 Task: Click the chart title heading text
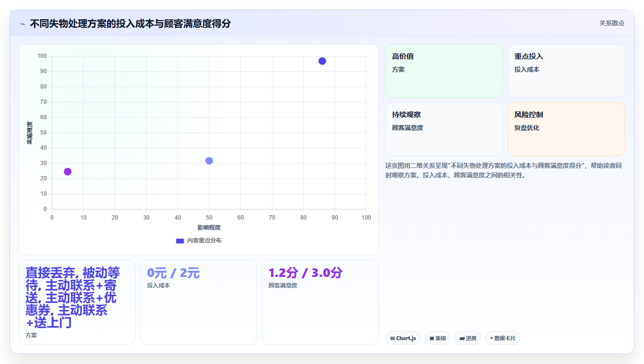(x=130, y=23)
